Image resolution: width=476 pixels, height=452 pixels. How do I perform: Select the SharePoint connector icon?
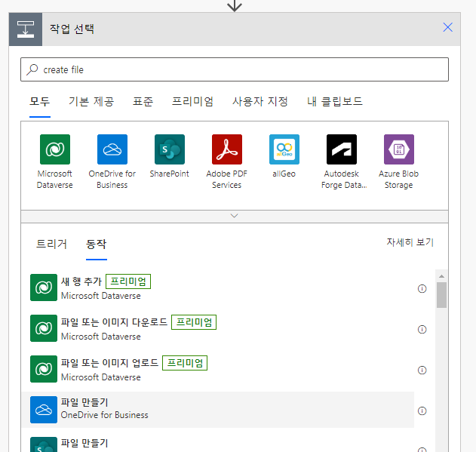coord(170,149)
